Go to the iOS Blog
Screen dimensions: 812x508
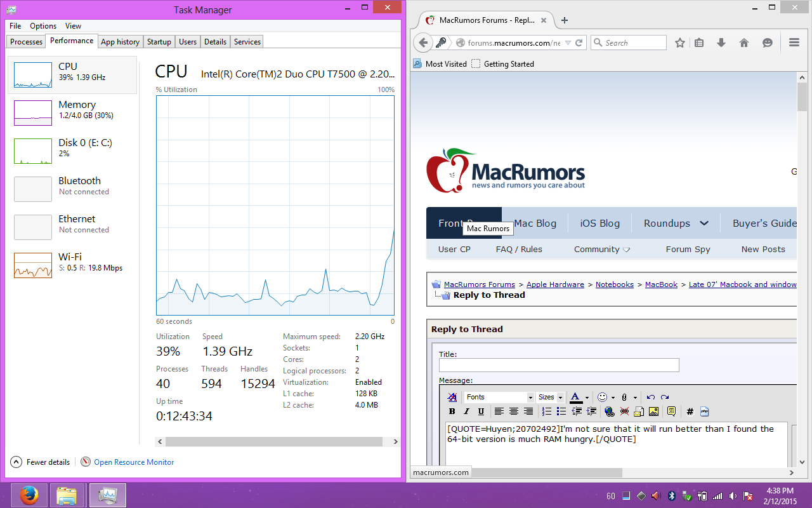point(600,224)
